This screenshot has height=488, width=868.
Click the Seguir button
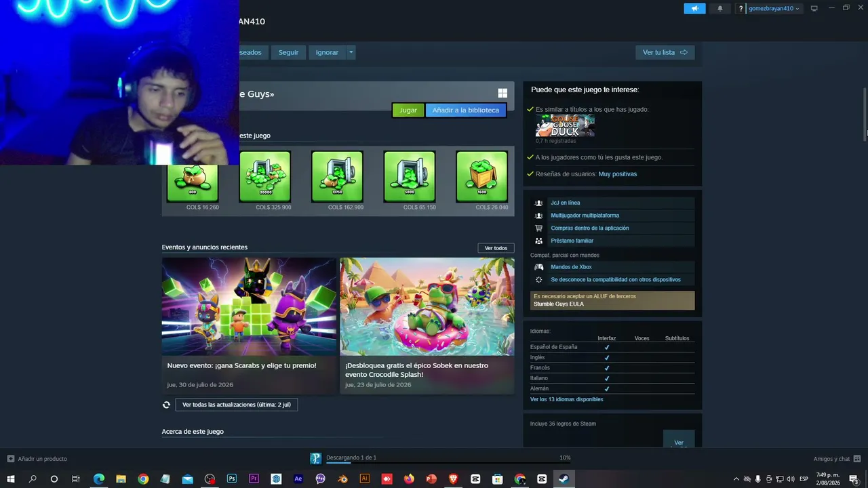click(x=288, y=52)
